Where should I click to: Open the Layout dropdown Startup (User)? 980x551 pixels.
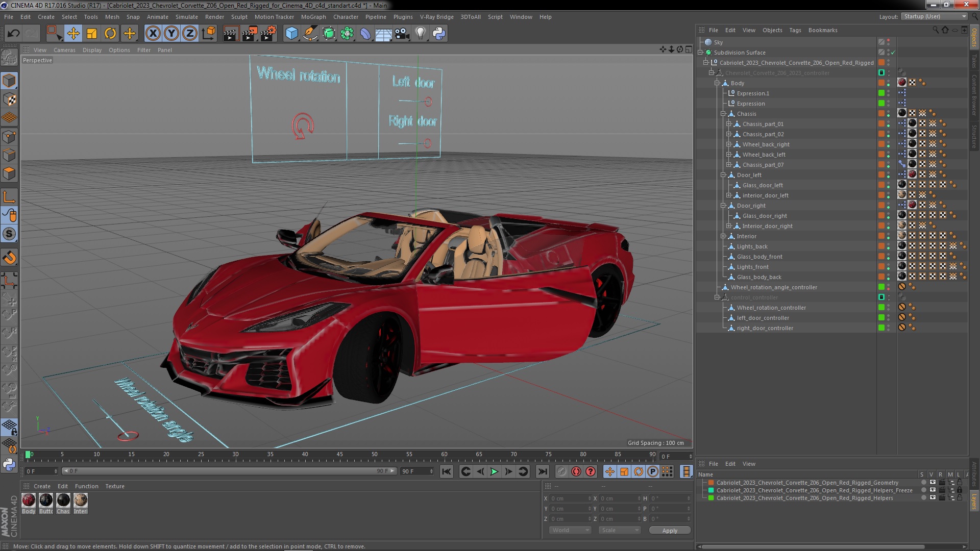[934, 16]
